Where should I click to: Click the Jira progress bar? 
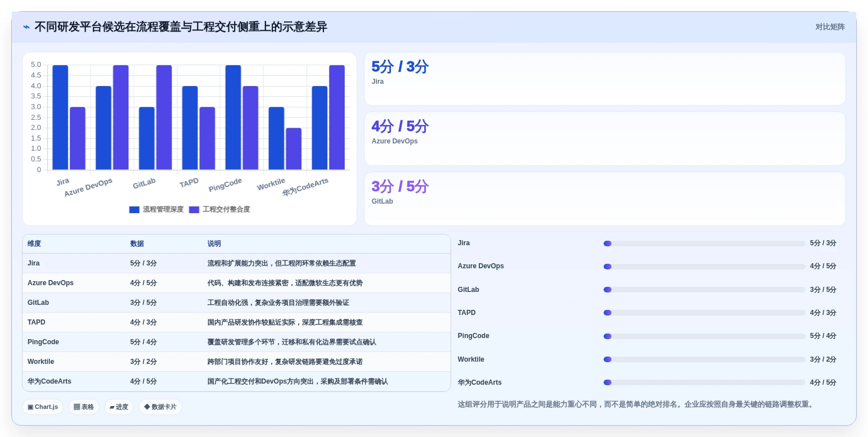pos(704,244)
